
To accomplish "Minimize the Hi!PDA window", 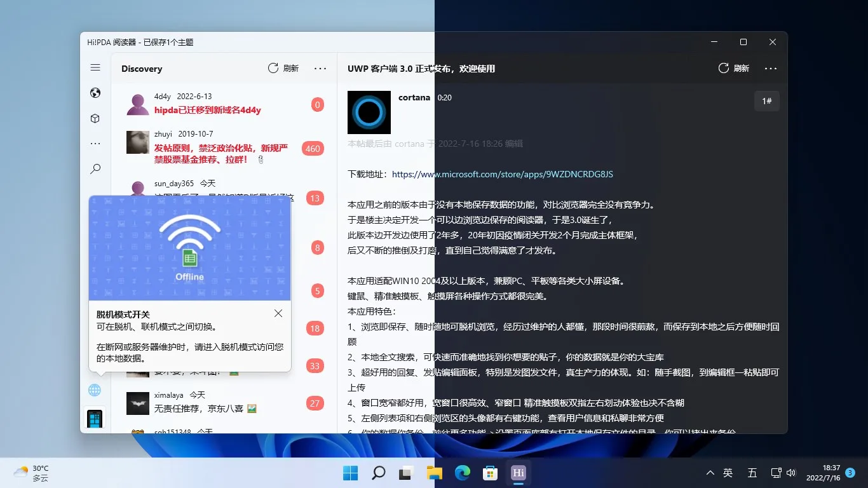I will coord(714,42).
